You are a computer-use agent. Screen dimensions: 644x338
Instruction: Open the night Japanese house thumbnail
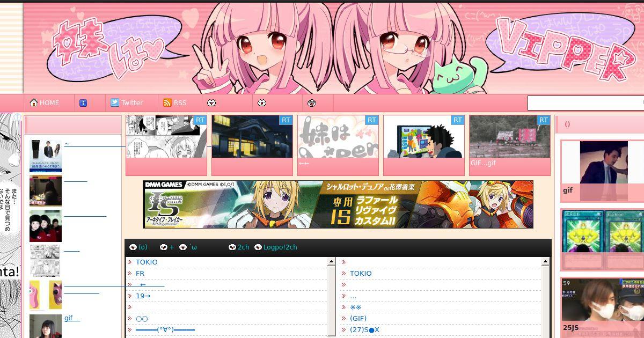pos(252,137)
